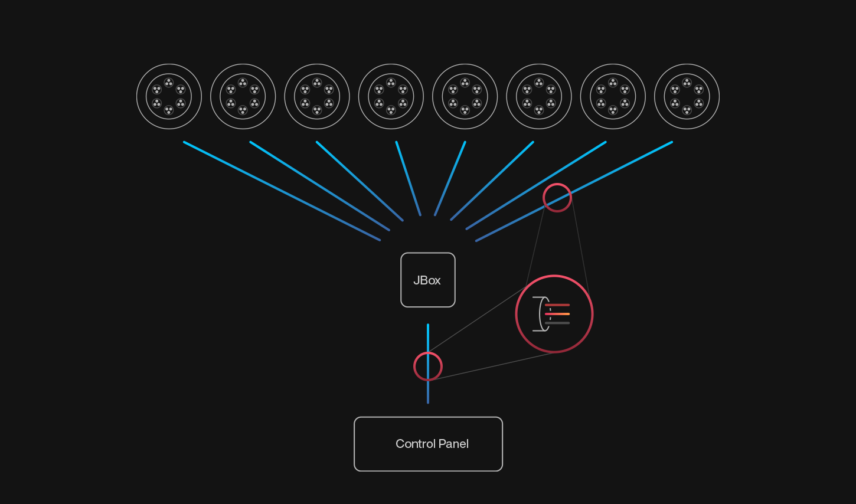Select the second circular connector icon
Screen dimensions: 856x504
[x=243, y=96]
